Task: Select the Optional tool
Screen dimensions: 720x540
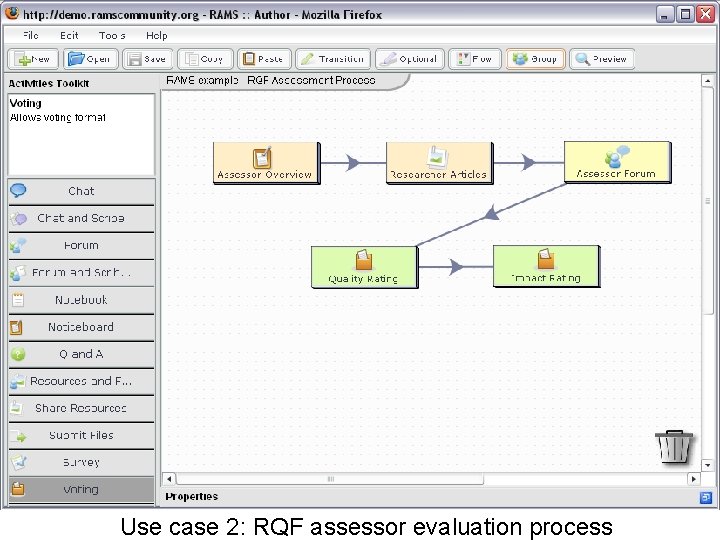Action: (x=410, y=59)
